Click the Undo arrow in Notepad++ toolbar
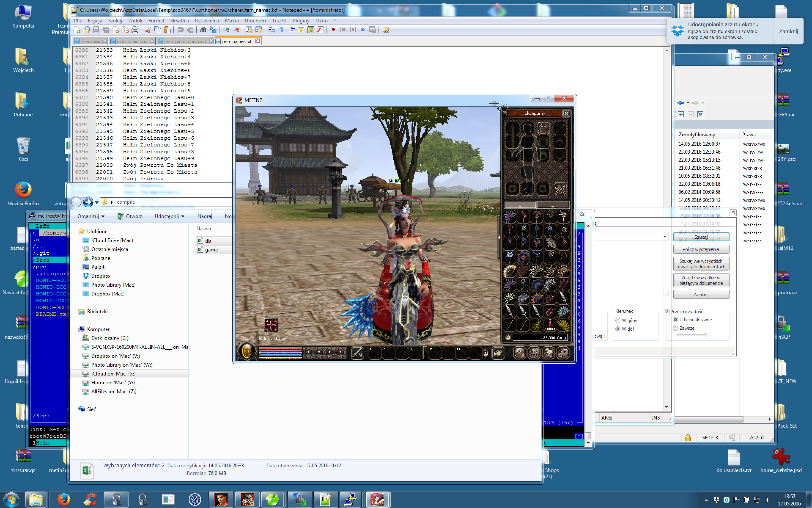The height and width of the screenshot is (508, 812). [x=180, y=30]
